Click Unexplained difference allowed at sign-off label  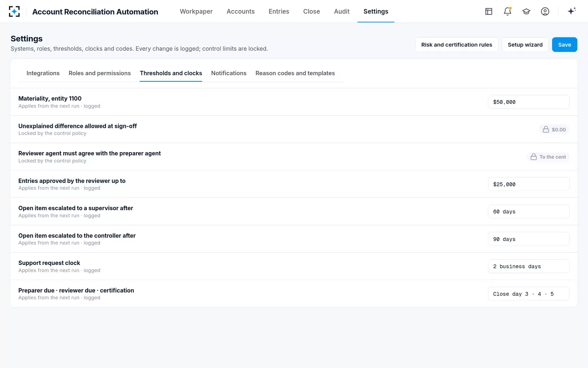click(78, 126)
